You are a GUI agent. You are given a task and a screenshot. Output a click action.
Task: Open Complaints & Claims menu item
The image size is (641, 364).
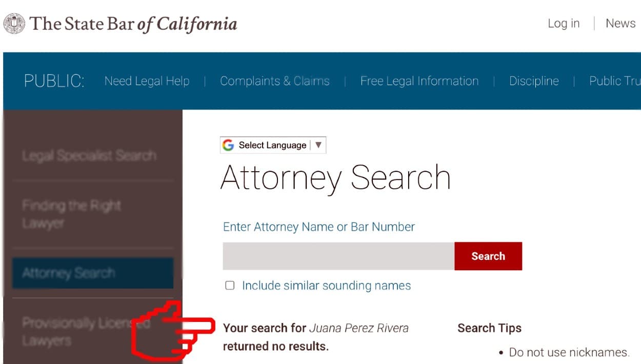tap(274, 81)
